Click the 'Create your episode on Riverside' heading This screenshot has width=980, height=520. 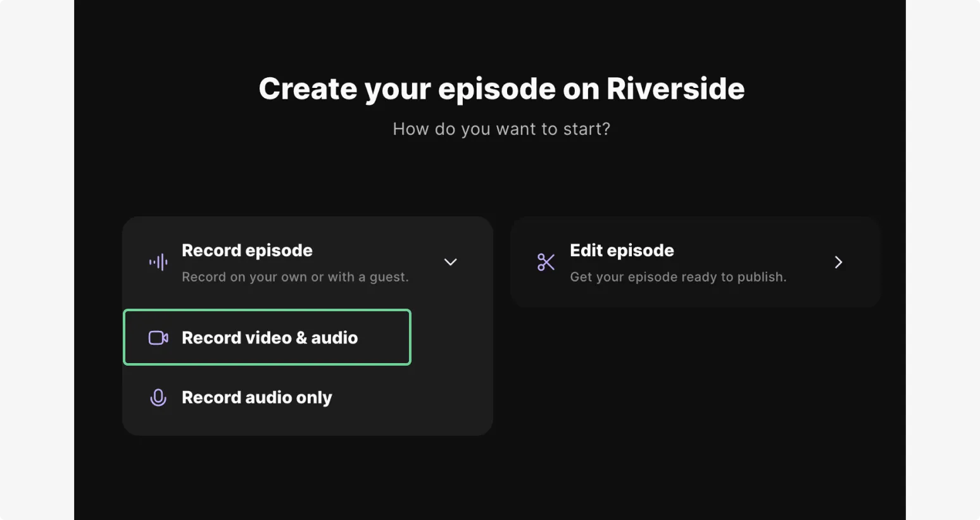(x=501, y=89)
